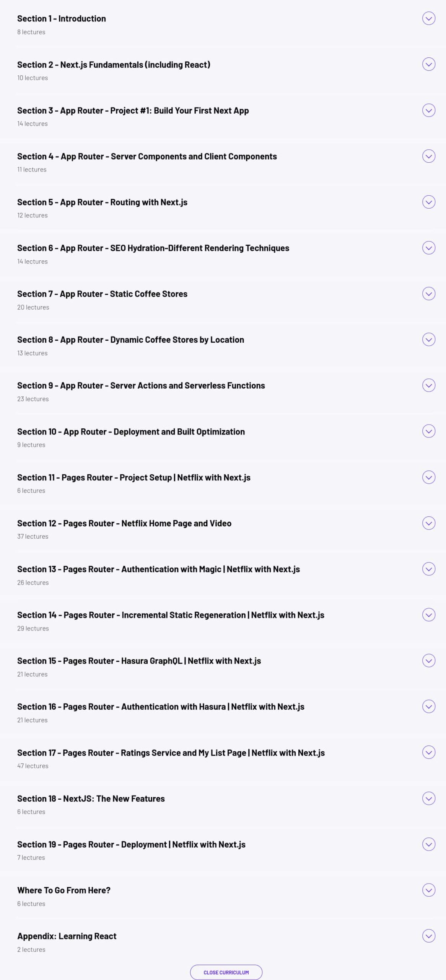The width and height of the screenshot is (446, 980).
Task: Open 'Section 8 - Dynamic Coffee Stores by Location'
Action: (x=130, y=340)
